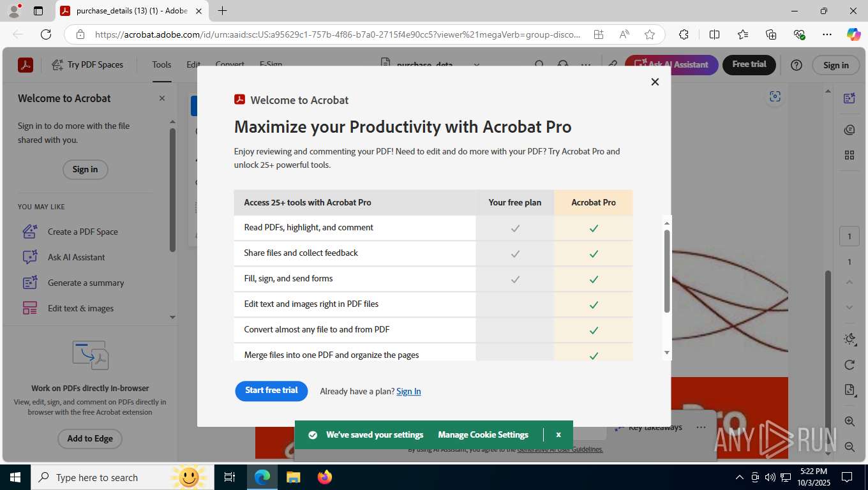868x490 pixels.
Task: Open the Windows Start menu
Action: click(x=15, y=477)
